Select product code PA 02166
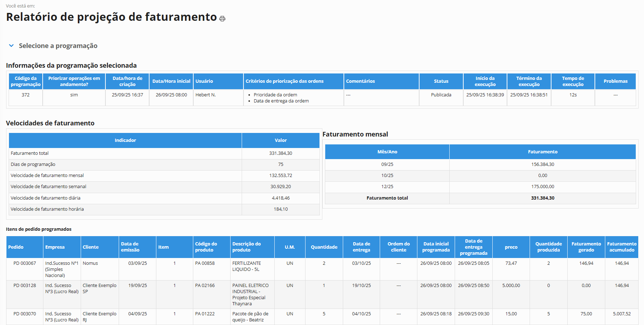 [205, 286]
